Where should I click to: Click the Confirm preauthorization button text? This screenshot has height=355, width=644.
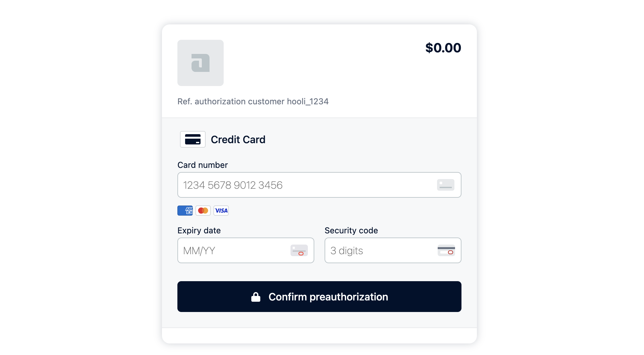[x=328, y=297]
